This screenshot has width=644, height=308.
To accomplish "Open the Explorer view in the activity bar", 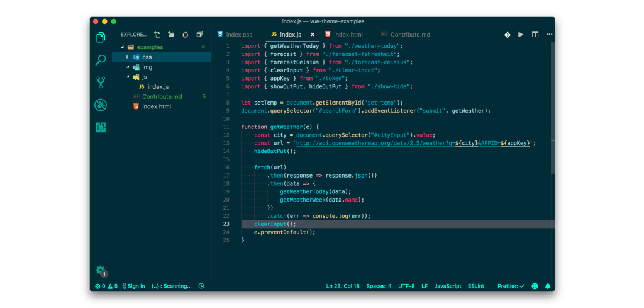I will 101,37.
